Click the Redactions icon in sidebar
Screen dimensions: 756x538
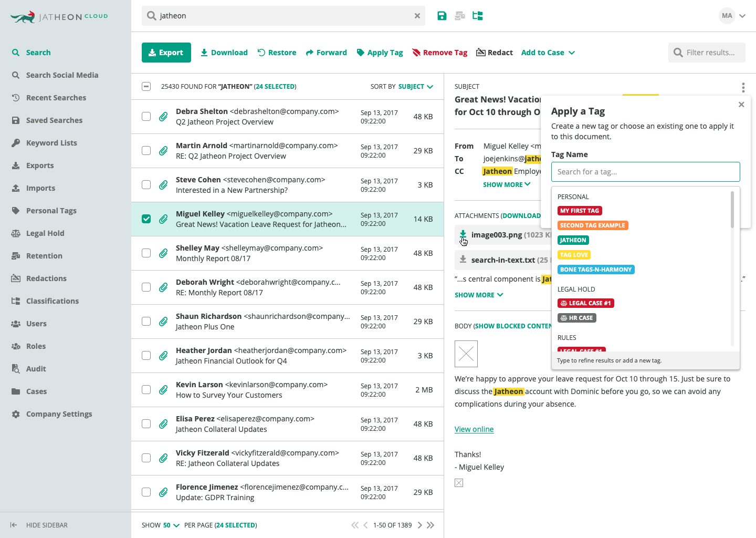pyautogui.click(x=16, y=278)
